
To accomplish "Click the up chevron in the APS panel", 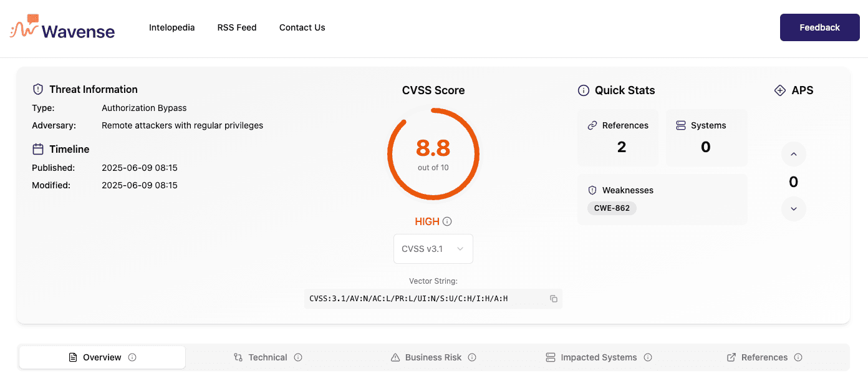I will 793,154.
